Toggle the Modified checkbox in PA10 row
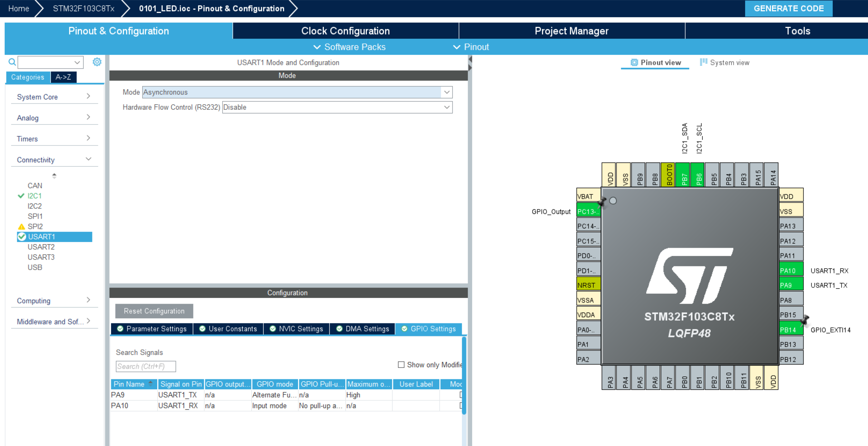This screenshot has width=868, height=446. 461,405
